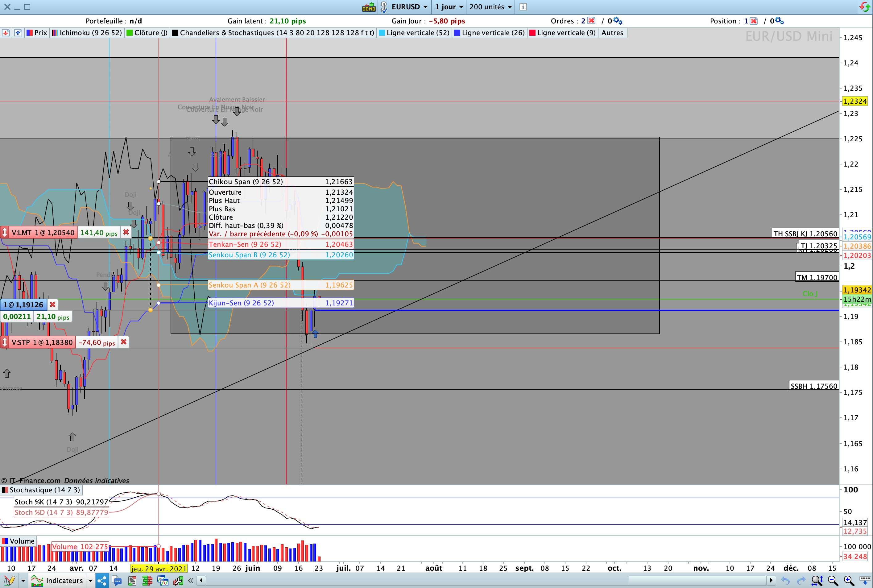Select Chandeliers & Stochastiques tab
This screenshot has height=588, width=873.
(x=273, y=33)
